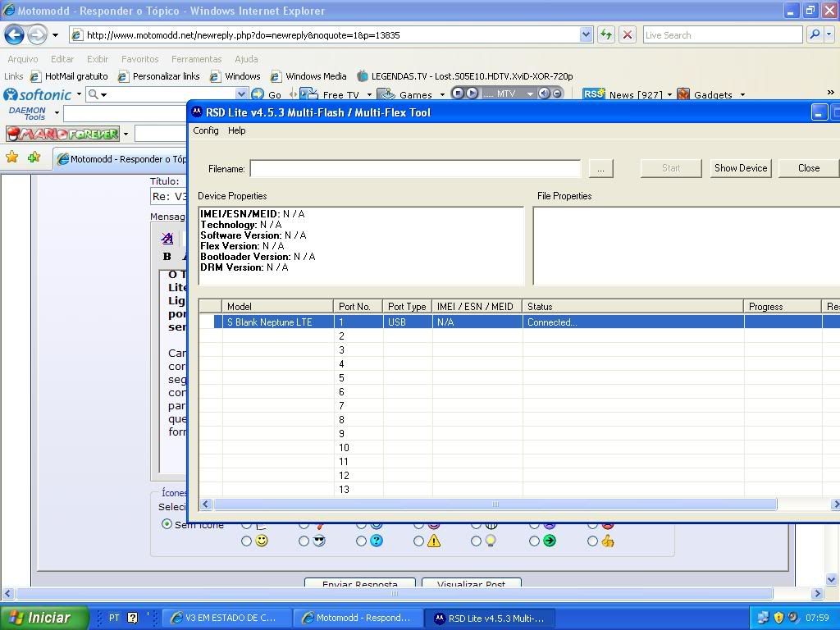Select the thumbs up icon radio button
Screen dimensions: 840x630
[x=592, y=541]
